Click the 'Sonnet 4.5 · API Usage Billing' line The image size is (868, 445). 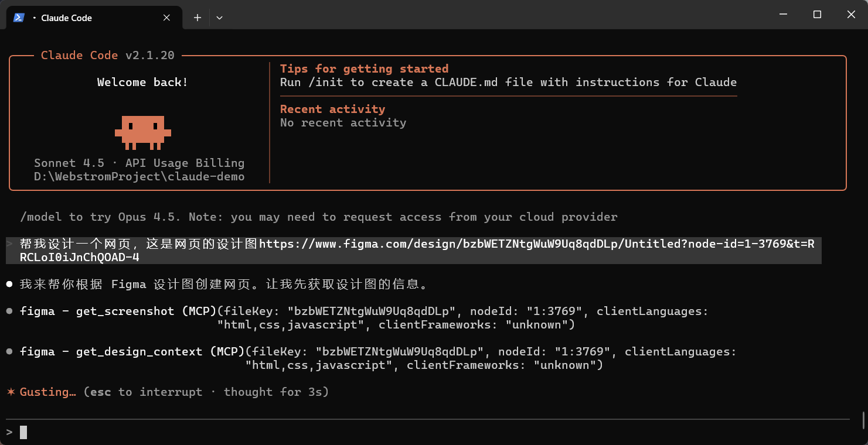[x=139, y=163]
